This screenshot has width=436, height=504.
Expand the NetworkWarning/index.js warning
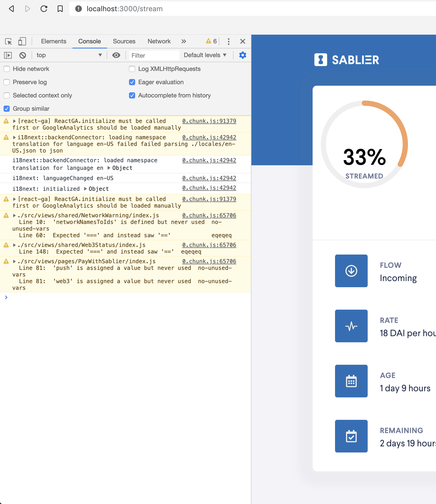pos(15,216)
